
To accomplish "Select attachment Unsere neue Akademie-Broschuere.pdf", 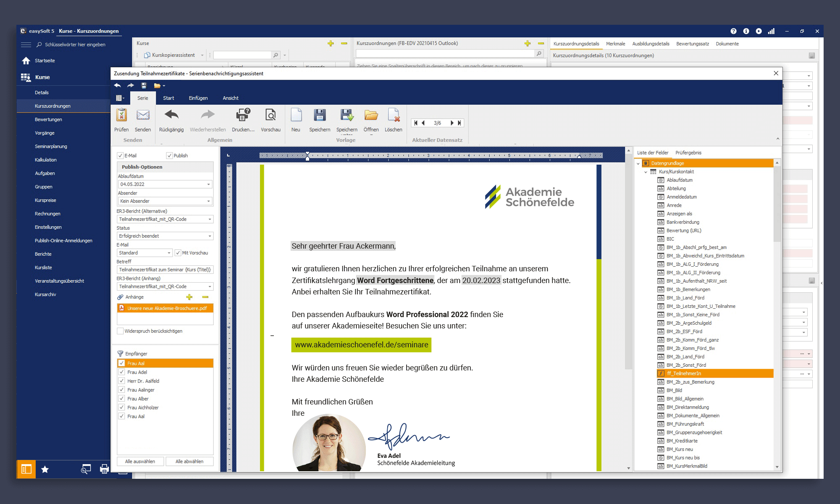I will pyautogui.click(x=165, y=308).
